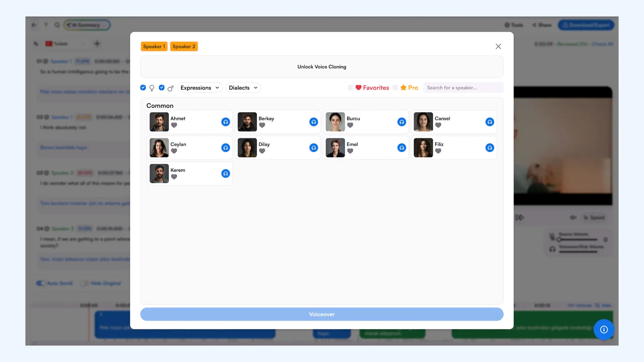Open the info help bubble icon
The image size is (644, 362).
(604, 329)
